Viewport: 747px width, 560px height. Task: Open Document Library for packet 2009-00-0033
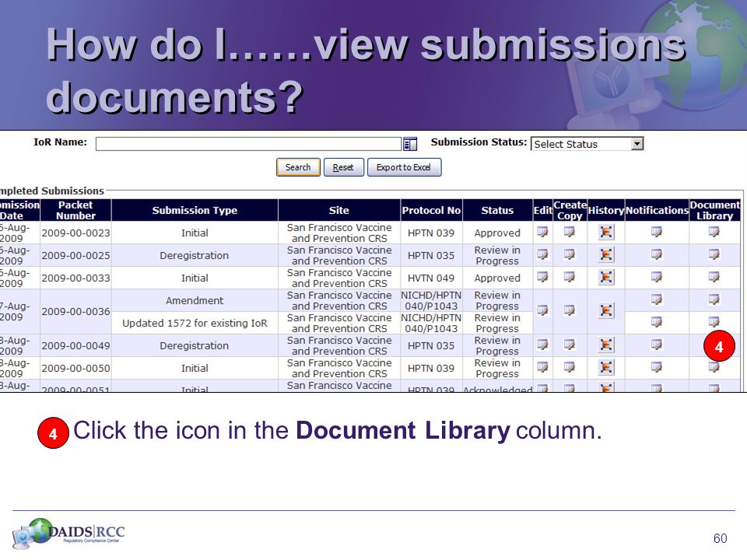click(x=714, y=277)
